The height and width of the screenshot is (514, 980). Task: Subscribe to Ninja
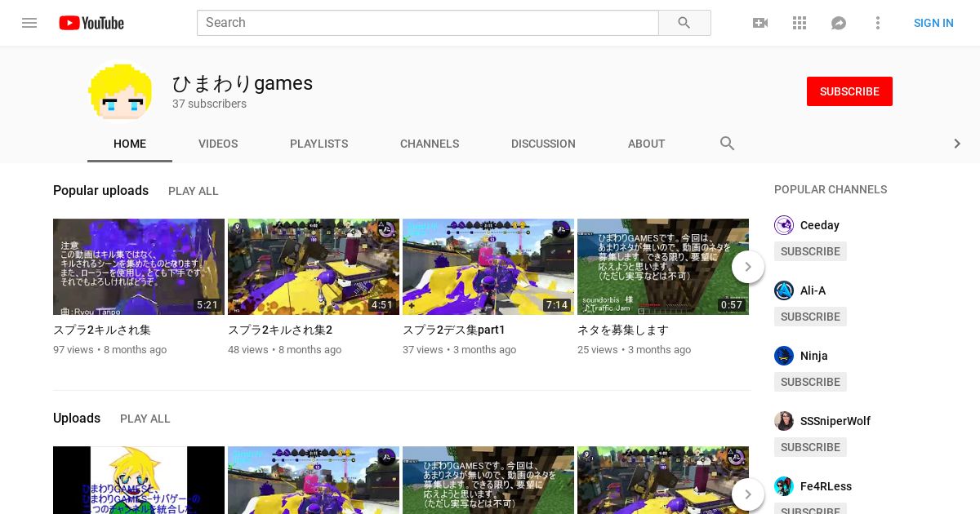(810, 382)
